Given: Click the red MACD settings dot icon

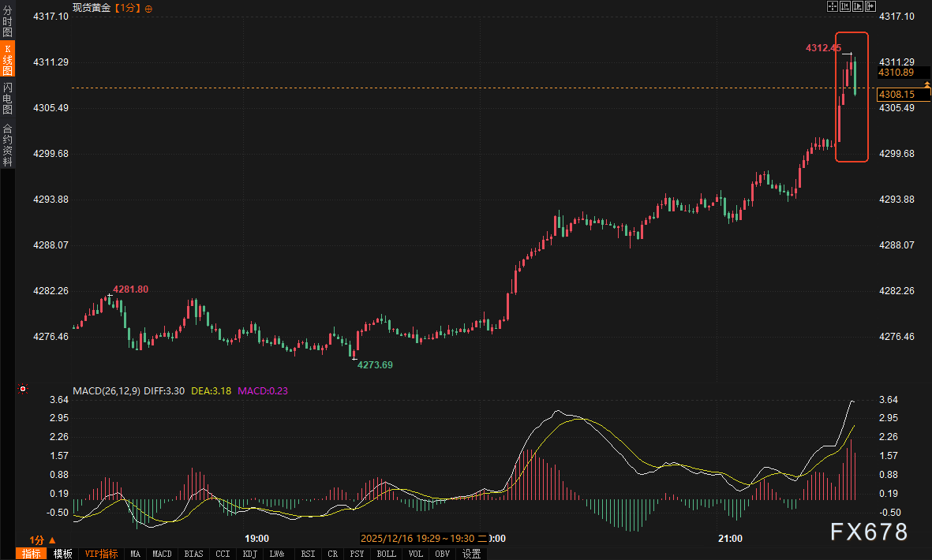Looking at the screenshot, I should [x=23, y=389].
